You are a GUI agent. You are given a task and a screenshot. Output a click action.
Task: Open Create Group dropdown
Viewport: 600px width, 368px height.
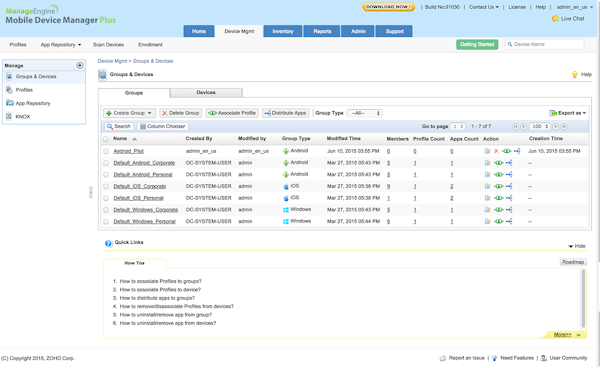click(x=129, y=113)
